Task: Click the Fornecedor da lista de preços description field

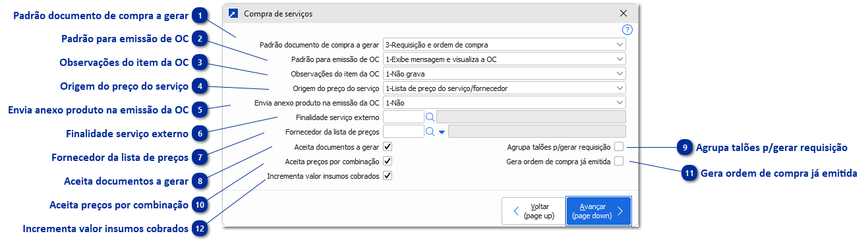Action: point(536,131)
